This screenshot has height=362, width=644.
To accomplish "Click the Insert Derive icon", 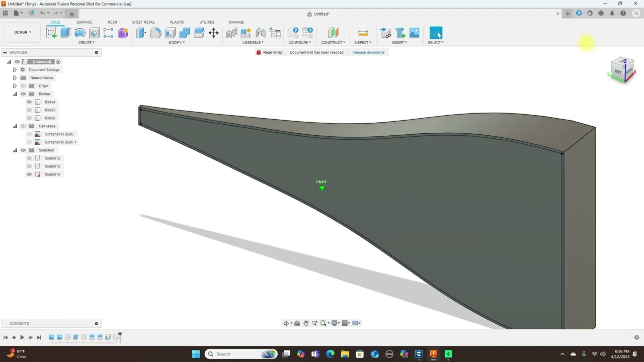I will (x=386, y=33).
